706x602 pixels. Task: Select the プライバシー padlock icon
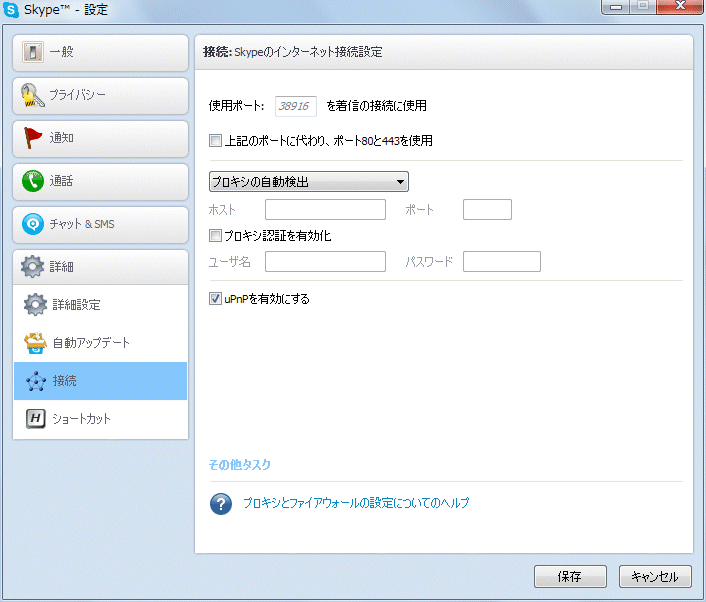(32, 95)
